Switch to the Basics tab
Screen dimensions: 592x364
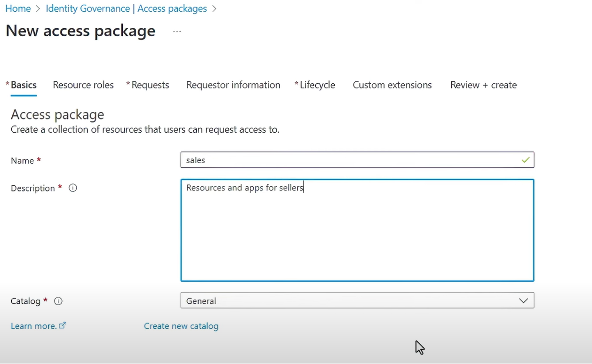click(x=24, y=85)
